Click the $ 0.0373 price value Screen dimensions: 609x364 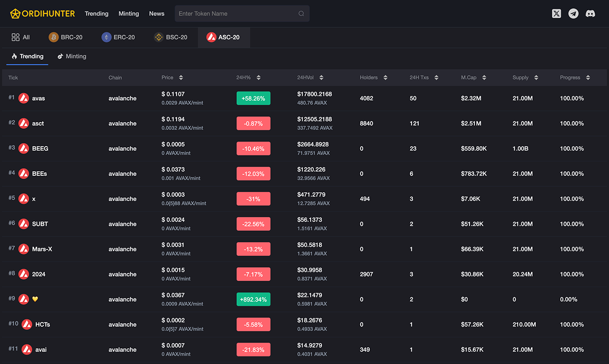173,170
